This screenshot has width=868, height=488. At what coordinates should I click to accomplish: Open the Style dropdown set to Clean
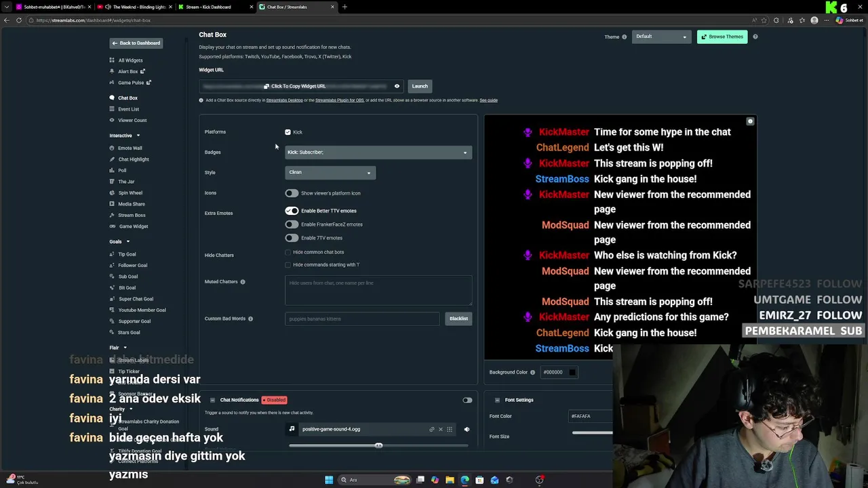tap(330, 172)
